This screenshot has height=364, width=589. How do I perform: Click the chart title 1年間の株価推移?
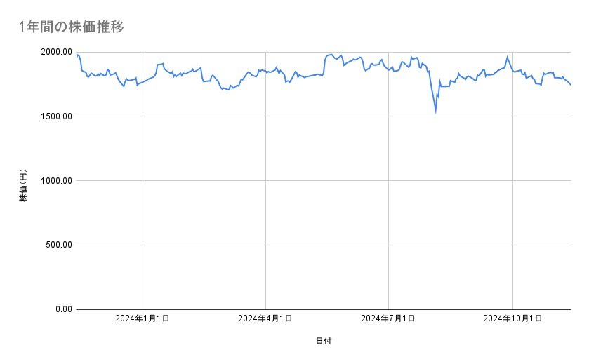pos(72,27)
